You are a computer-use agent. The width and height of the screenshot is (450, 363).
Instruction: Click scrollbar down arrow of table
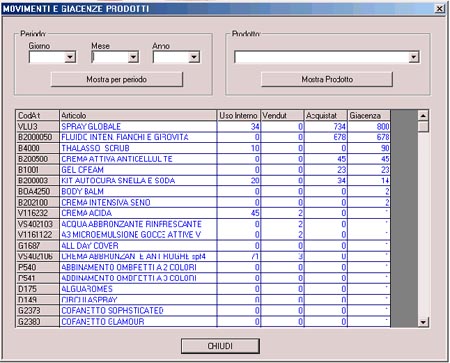coord(423,322)
